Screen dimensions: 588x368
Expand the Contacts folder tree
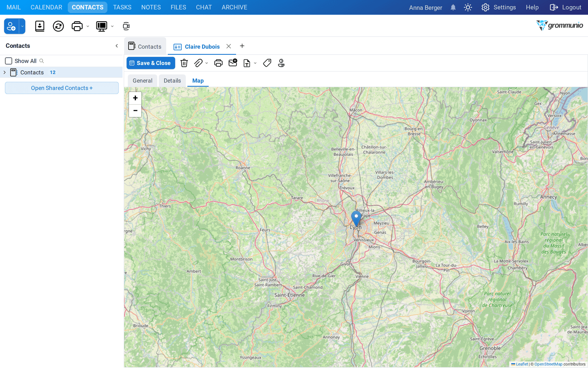4,72
